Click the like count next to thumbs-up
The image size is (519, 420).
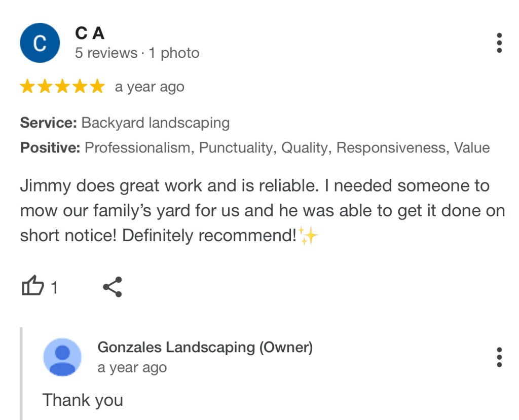click(x=54, y=288)
